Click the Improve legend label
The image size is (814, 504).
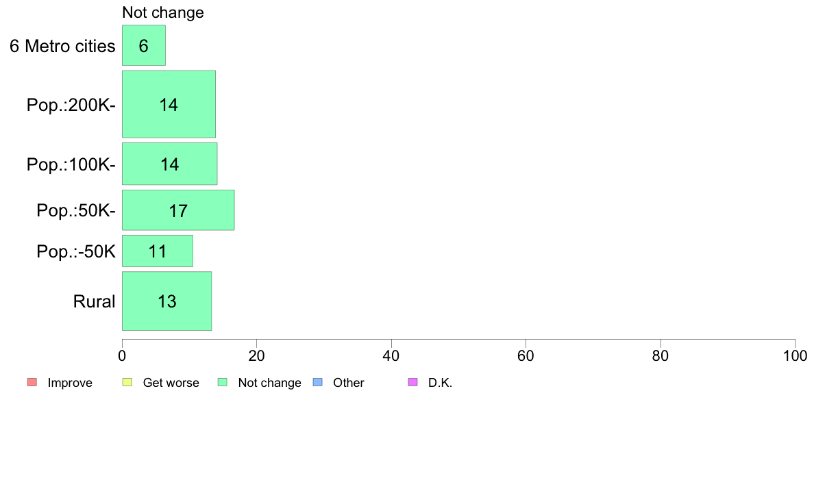(70, 383)
